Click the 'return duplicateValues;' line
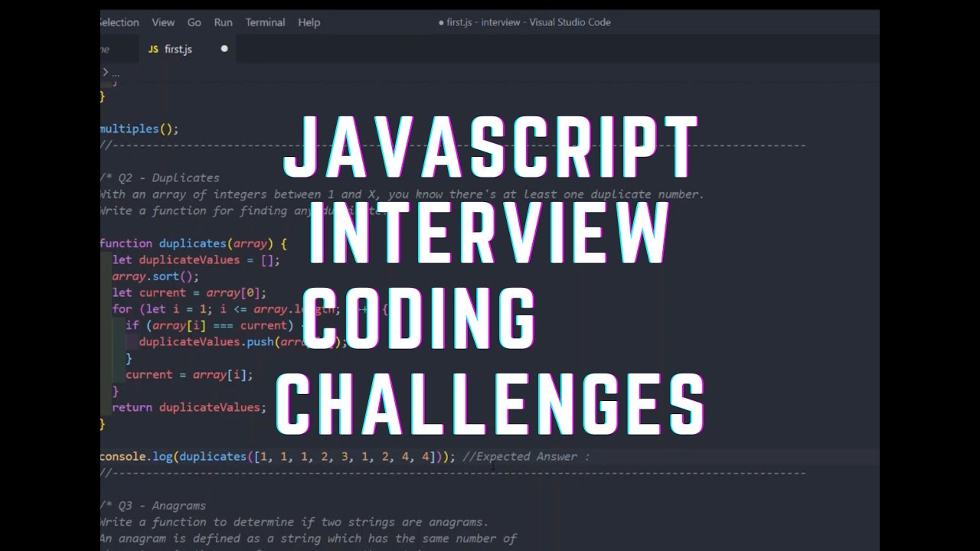 click(x=189, y=407)
